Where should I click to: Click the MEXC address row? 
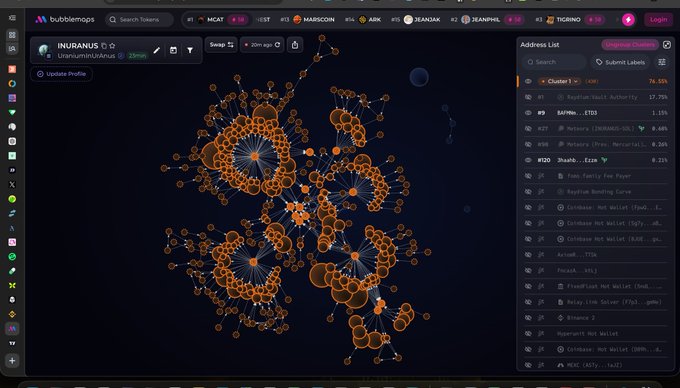pyautogui.click(x=596, y=365)
